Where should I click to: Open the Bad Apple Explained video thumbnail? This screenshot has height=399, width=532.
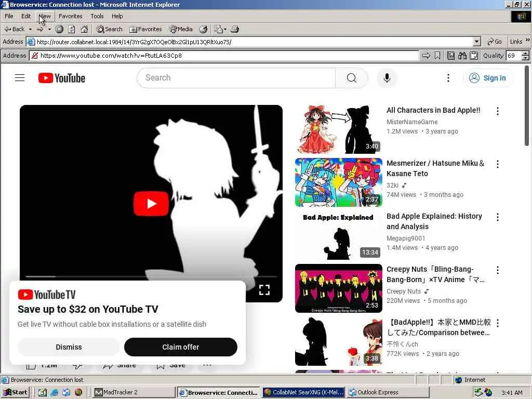[338, 235]
